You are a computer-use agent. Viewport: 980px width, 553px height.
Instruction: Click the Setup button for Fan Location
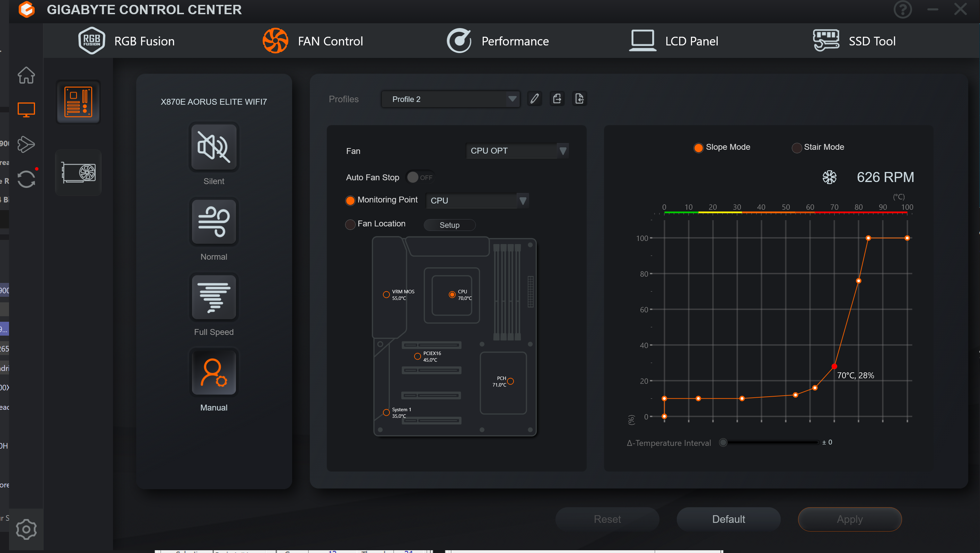tap(449, 225)
